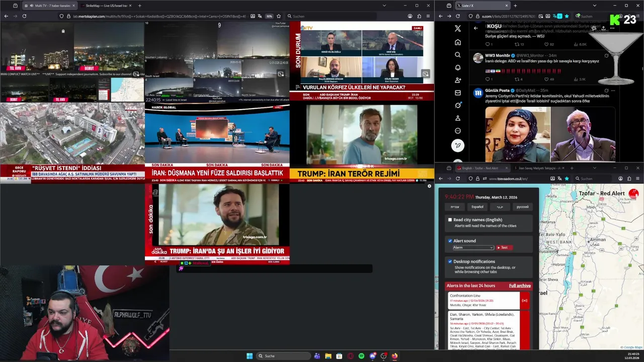Switch to Multi TV haber kanalı tab

(49, 6)
